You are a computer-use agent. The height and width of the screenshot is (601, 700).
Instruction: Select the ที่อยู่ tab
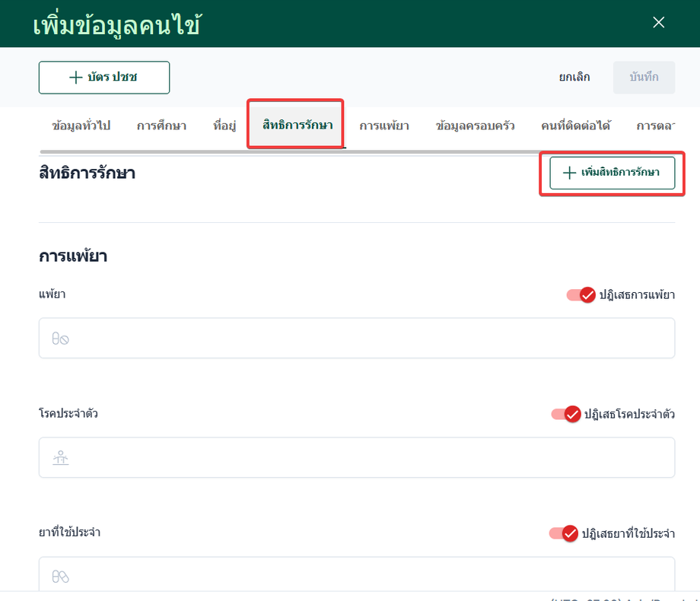click(224, 126)
